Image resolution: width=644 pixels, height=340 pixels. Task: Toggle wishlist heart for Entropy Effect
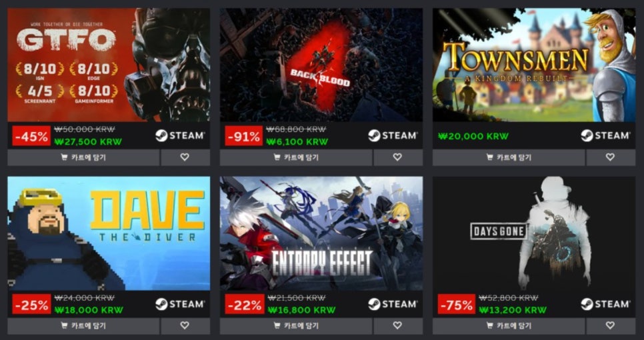pos(397,325)
